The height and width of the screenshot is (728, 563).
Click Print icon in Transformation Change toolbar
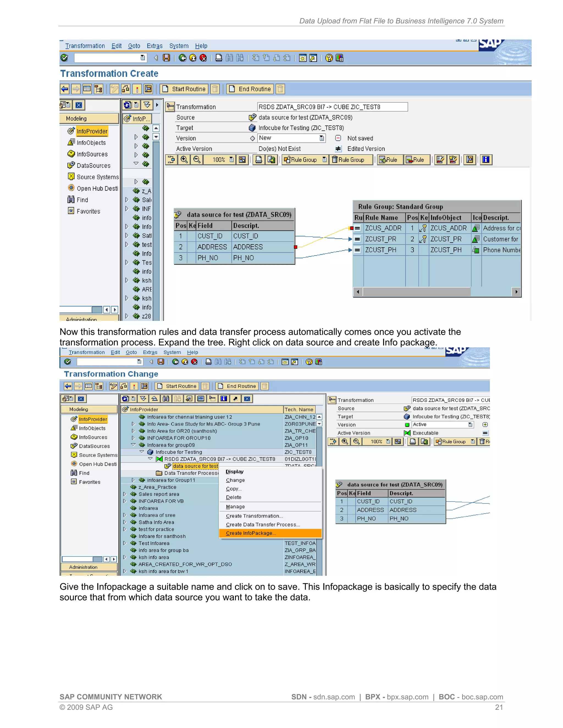tap(208, 362)
